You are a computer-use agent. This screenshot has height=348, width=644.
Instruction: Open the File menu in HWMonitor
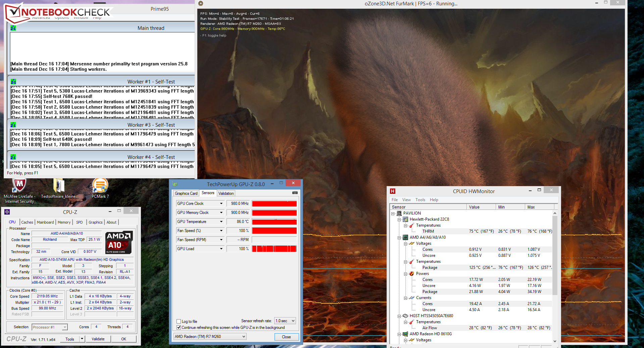(x=395, y=200)
